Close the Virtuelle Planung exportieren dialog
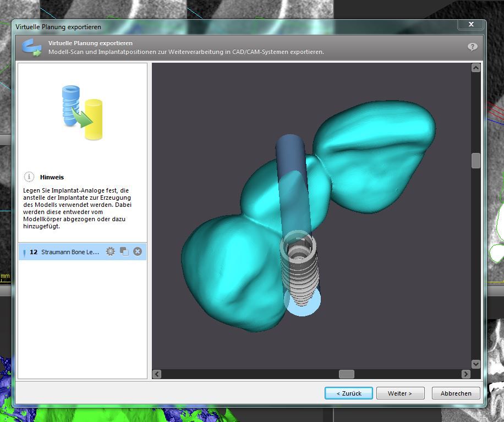Image resolution: width=504 pixels, height=422 pixels. coord(471,24)
